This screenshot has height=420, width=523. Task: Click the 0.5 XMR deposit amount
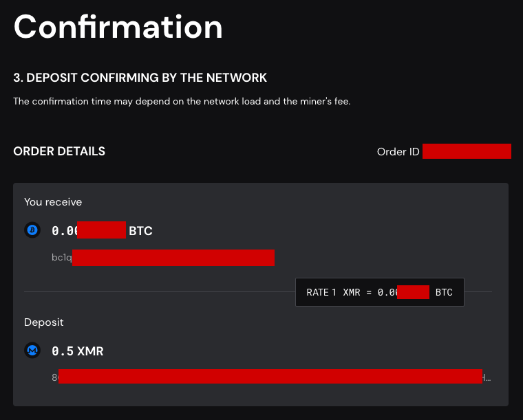coord(78,351)
